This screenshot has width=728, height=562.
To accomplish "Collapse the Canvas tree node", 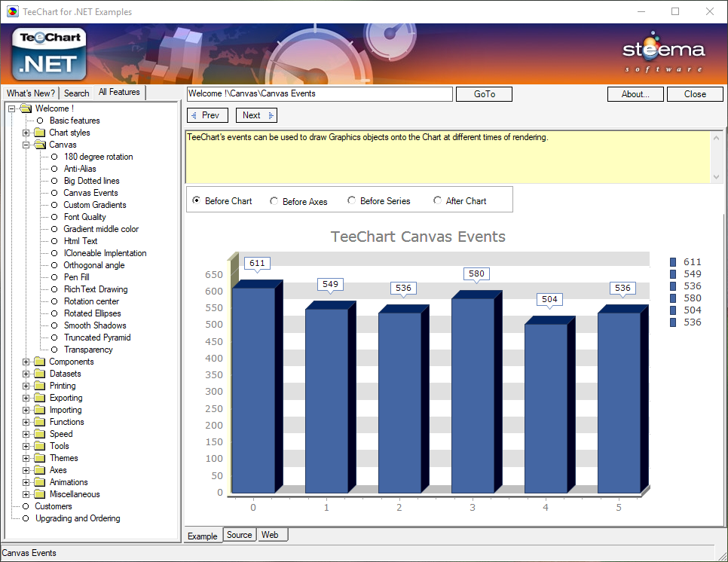I will point(26,145).
